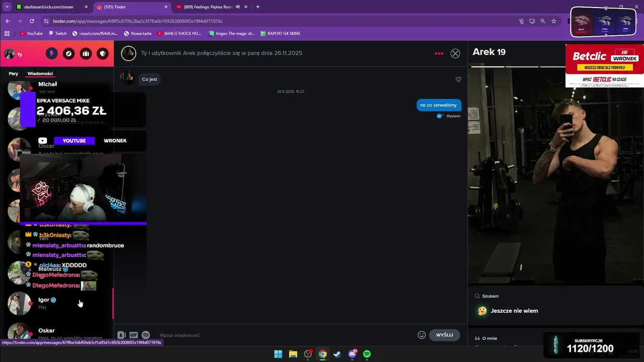The height and width of the screenshot is (362, 644).
Task: Click the tinder.com address bar URL
Action: [x=138, y=21]
